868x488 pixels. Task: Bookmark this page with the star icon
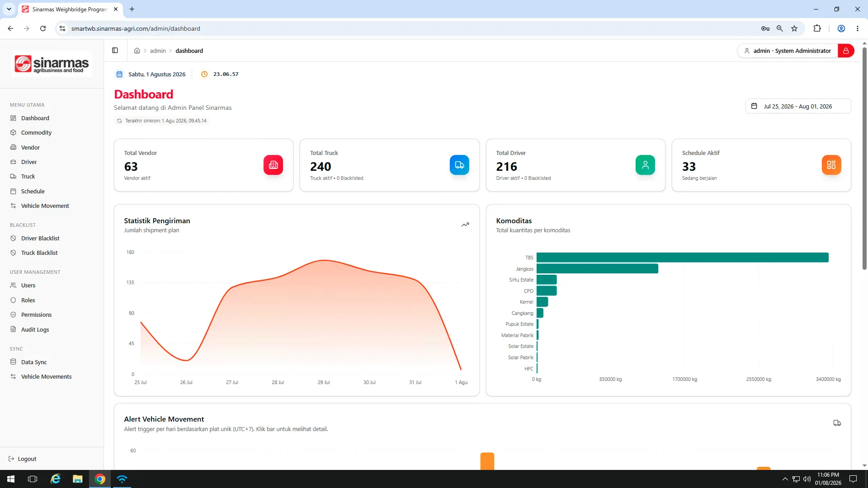point(794,28)
